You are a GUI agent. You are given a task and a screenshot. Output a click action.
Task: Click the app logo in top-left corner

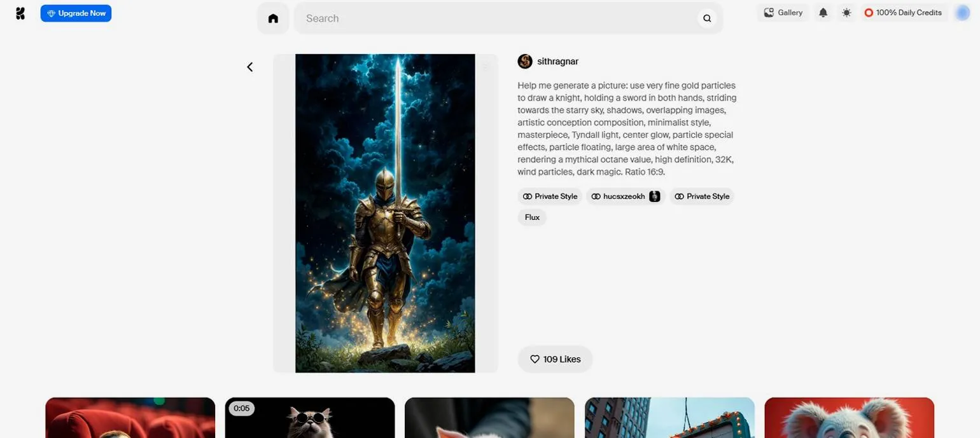(20, 13)
